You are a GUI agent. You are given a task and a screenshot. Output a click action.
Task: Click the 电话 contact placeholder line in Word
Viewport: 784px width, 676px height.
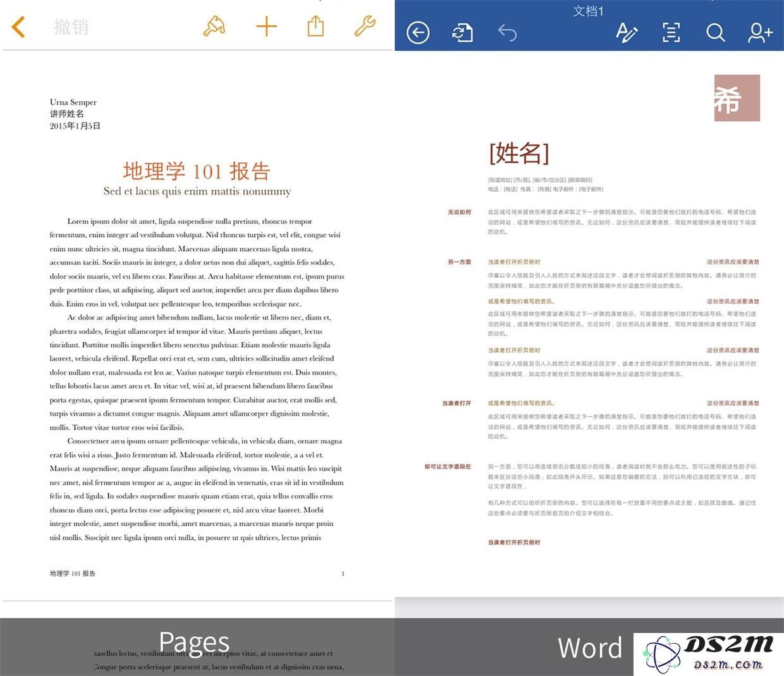tap(545, 189)
